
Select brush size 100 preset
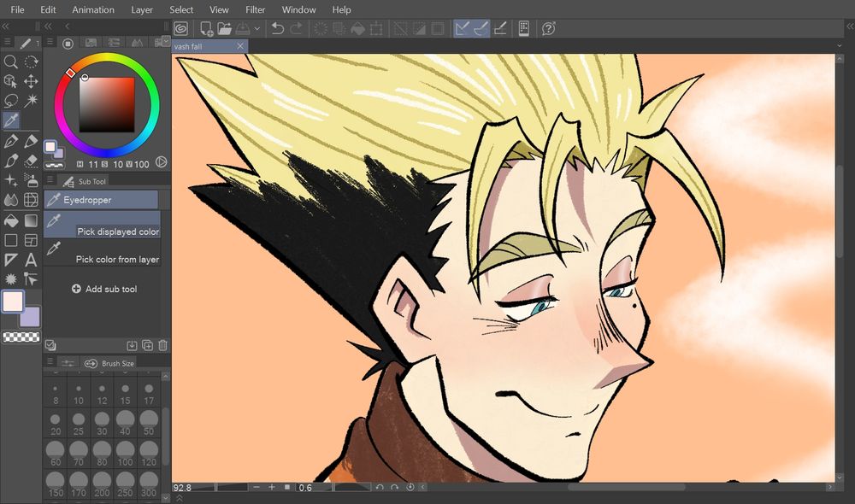[125, 454]
